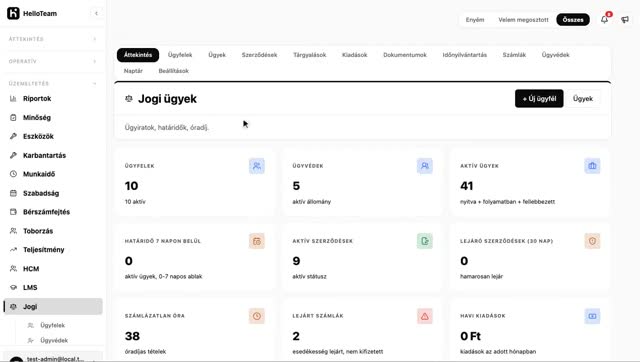Switch to the Beállítások tab
Screen dimensions: 640x362
click(x=173, y=71)
